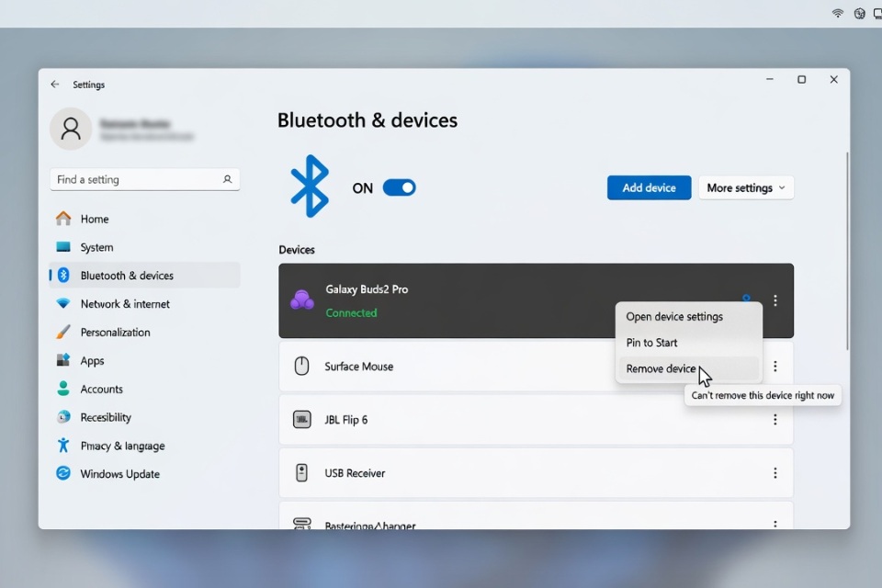Click the Find a setting search field
Screen dimensions: 882x588
pyautogui.click(x=144, y=179)
